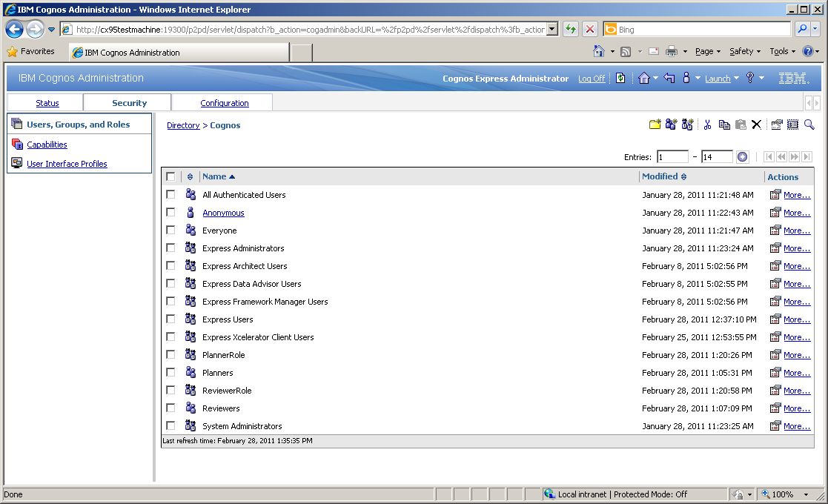Click the Internet Explorer Back button
The image size is (828, 504).
click(x=14, y=30)
